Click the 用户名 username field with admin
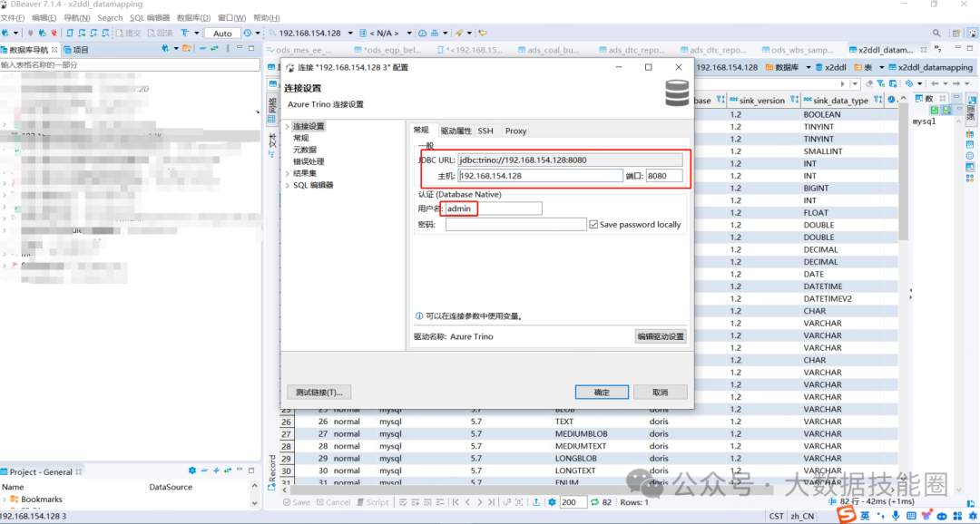 (494, 209)
